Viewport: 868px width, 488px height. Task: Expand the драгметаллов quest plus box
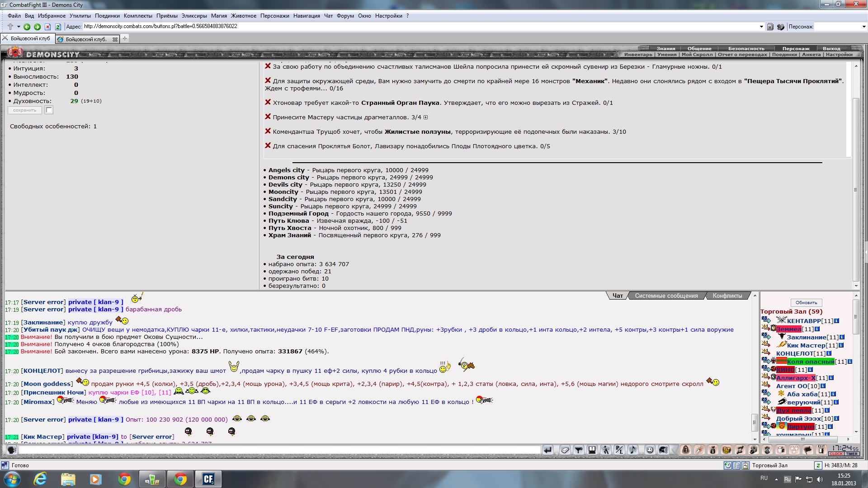(425, 117)
